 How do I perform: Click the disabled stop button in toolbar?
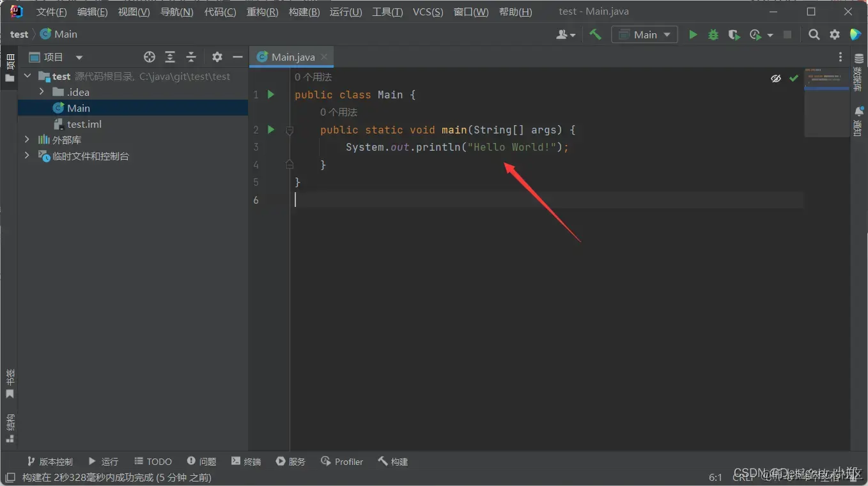click(787, 34)
